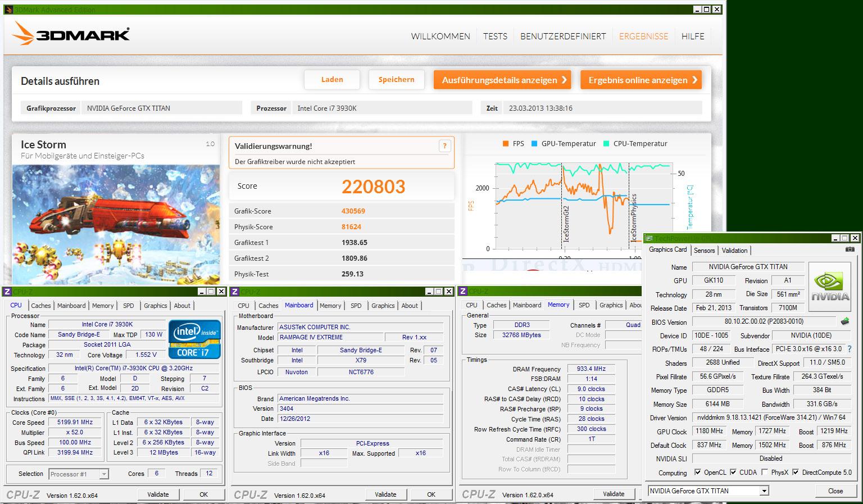Click the Ergebnis online anzeigen button

pos(641,80)
